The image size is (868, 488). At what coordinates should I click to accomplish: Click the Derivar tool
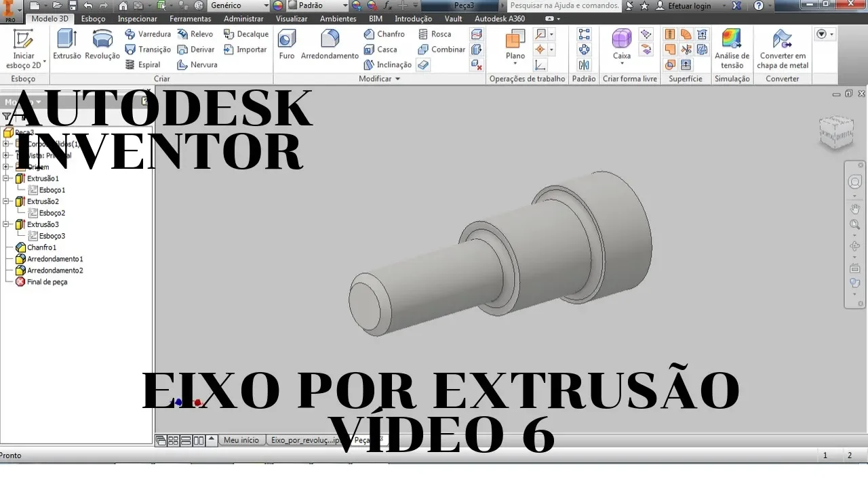point(196,49)
